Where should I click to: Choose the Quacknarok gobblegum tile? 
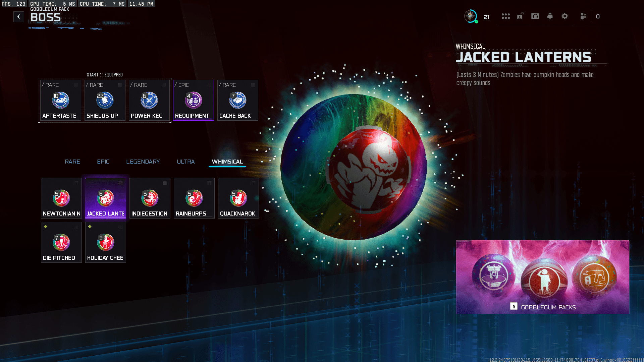(x=238, y=198)
